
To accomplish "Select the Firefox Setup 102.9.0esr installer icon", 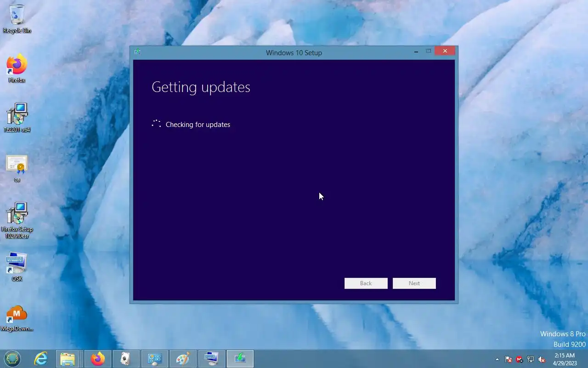I will point(17,221).
